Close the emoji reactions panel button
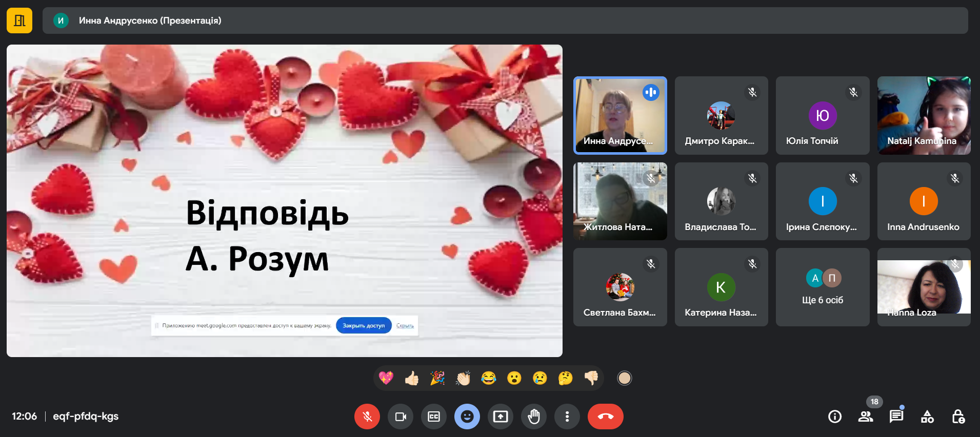 coord(467,417)
